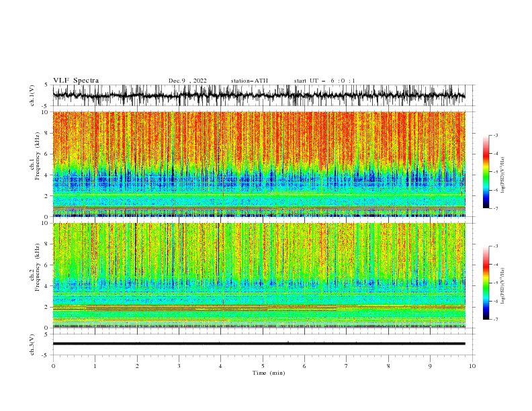
Task: Click the "-5" tick on ch.1 colorbar
Action: coord(495,172)
